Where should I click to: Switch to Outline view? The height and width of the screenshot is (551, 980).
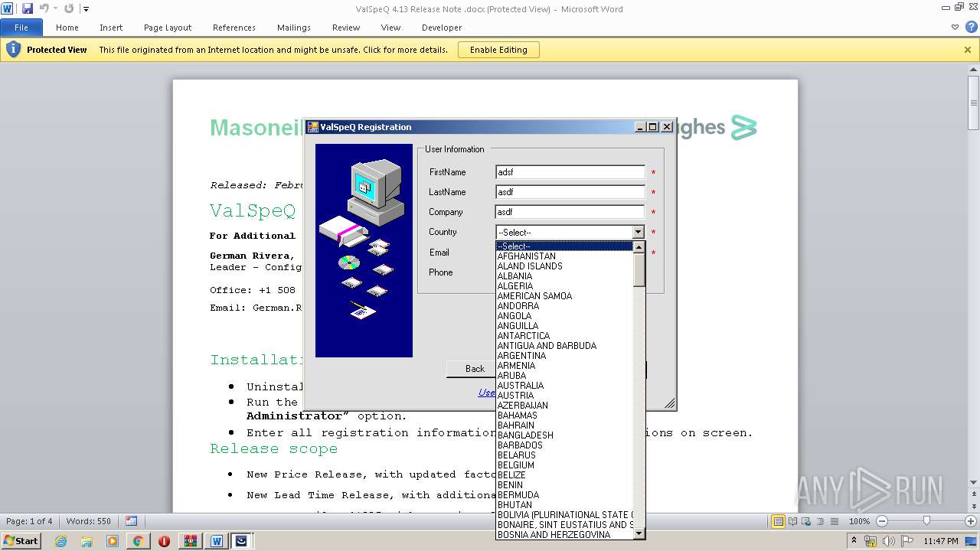(x=820, y=521)
